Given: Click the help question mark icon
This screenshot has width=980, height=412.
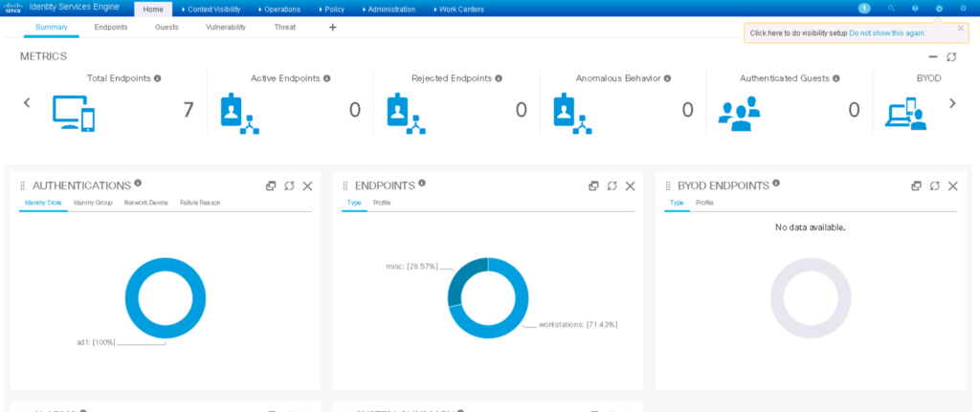Looking at the screenshot, I should (915, 9).
